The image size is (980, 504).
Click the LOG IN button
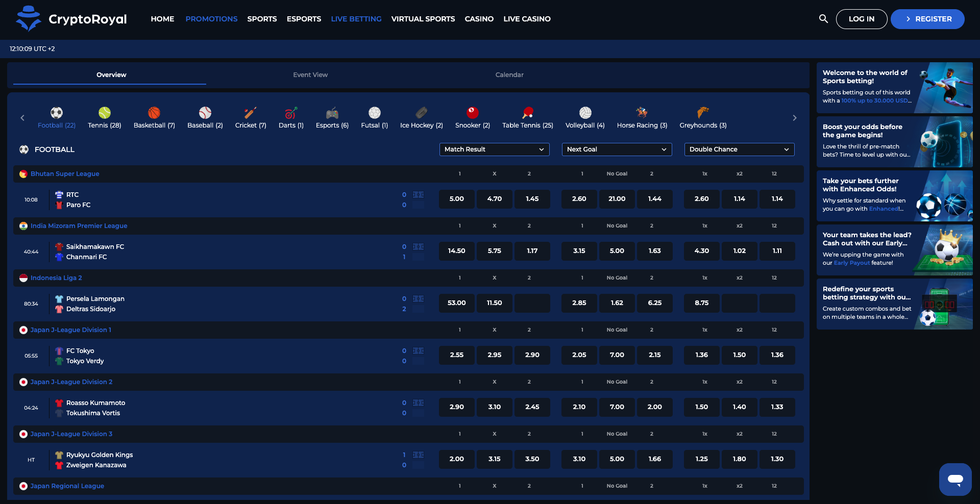pyautogui.click(x=862, y=19)
